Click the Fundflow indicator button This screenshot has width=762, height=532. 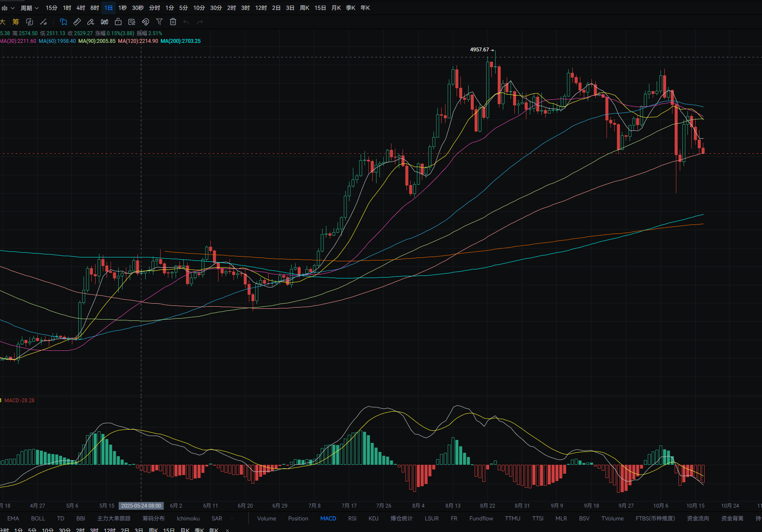coord(481,518)
